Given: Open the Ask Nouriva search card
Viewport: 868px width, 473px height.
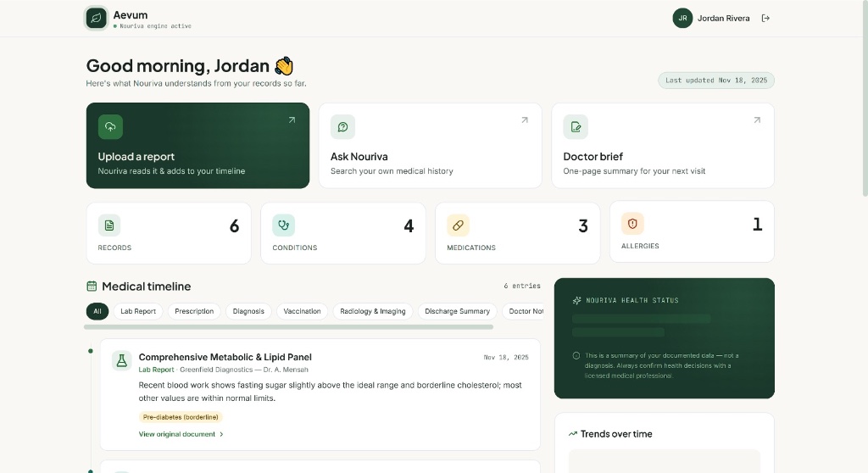Looking at the screenshot, I should [430, 146].
